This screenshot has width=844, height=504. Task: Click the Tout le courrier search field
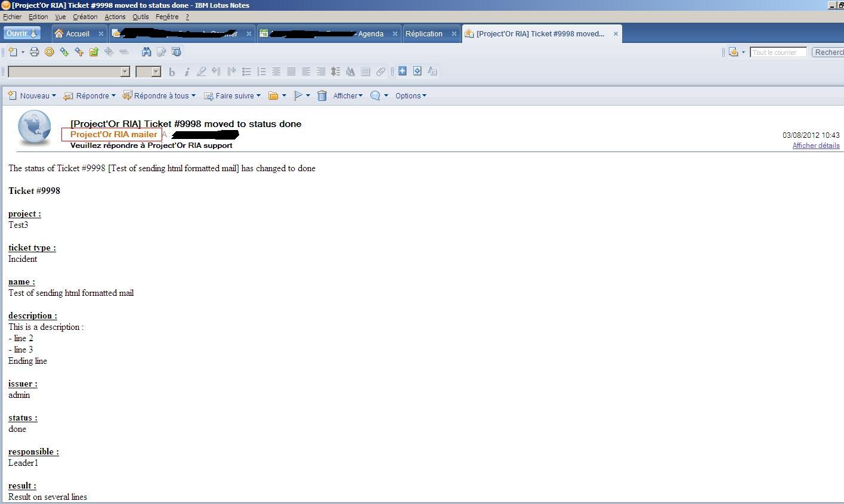click(778, 52)
